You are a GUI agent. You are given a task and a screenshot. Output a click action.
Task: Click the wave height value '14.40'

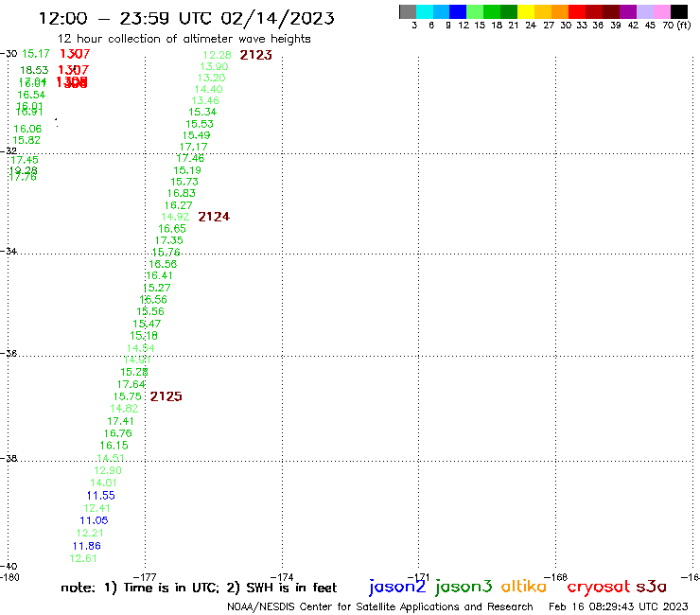(x=208, y=89)
